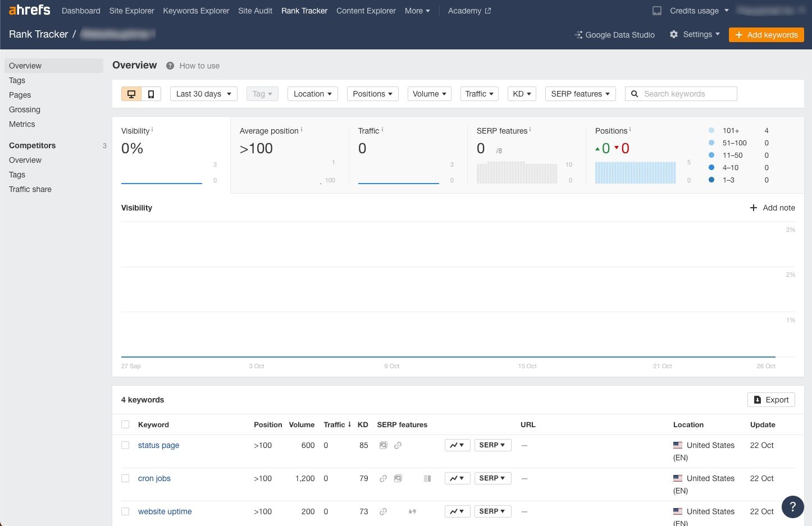The image size is (812, 526).
Task: Check the website uptime keyword checkbox
Action: pos(125,511)
